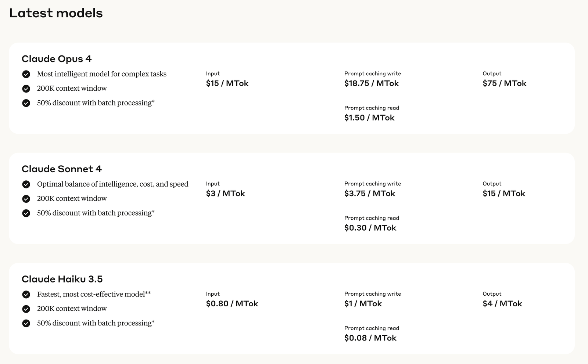588x364 pixels.
Task: Click Opus 4 input price $15 / MTok
Action: click(x=227, y=83)
